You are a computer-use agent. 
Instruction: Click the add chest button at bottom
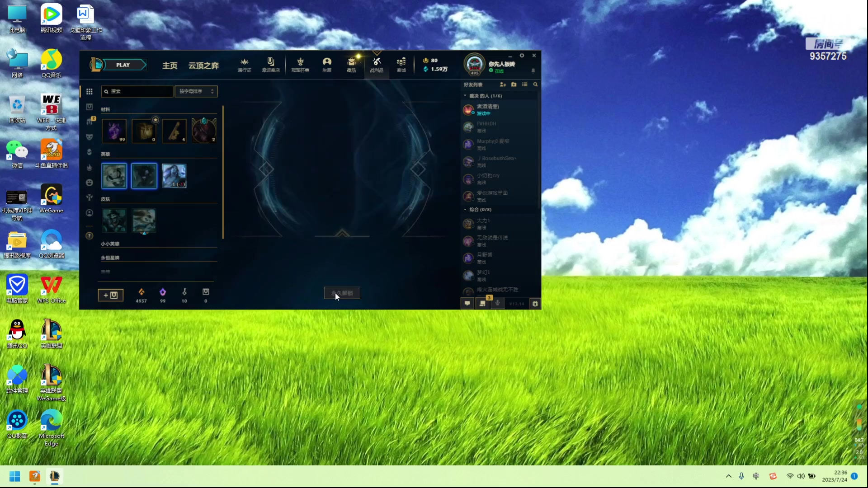tap(111, 295)
